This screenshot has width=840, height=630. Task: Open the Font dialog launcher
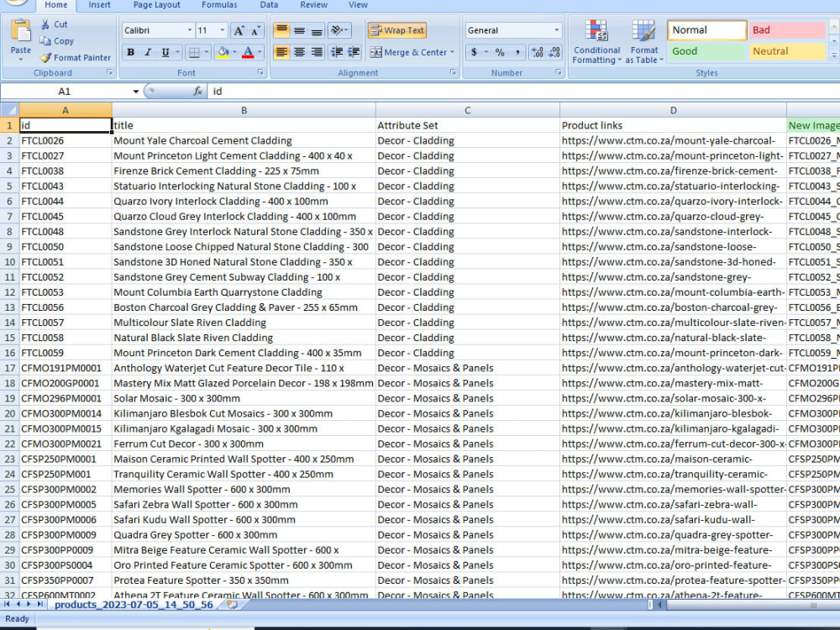point(261,71)
